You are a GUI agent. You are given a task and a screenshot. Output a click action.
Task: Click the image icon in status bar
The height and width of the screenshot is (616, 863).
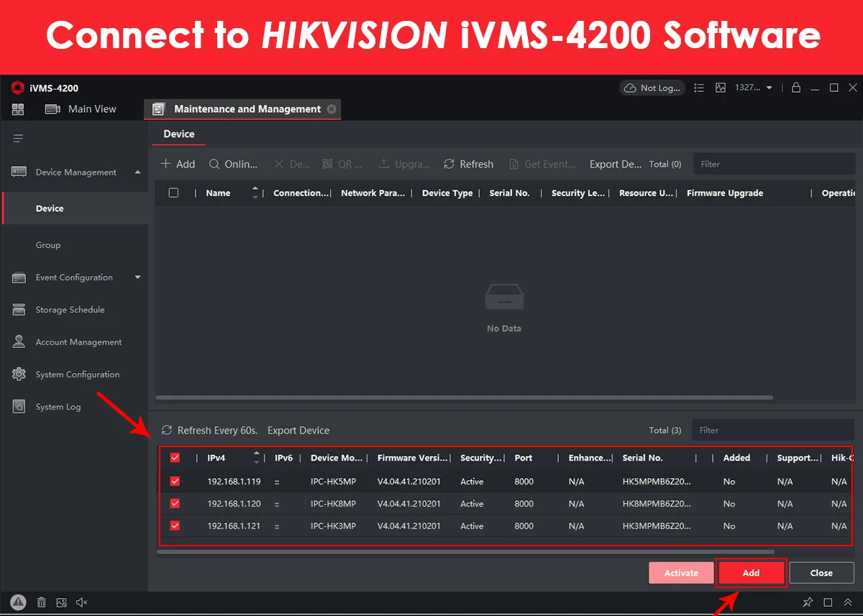(62, 602)
